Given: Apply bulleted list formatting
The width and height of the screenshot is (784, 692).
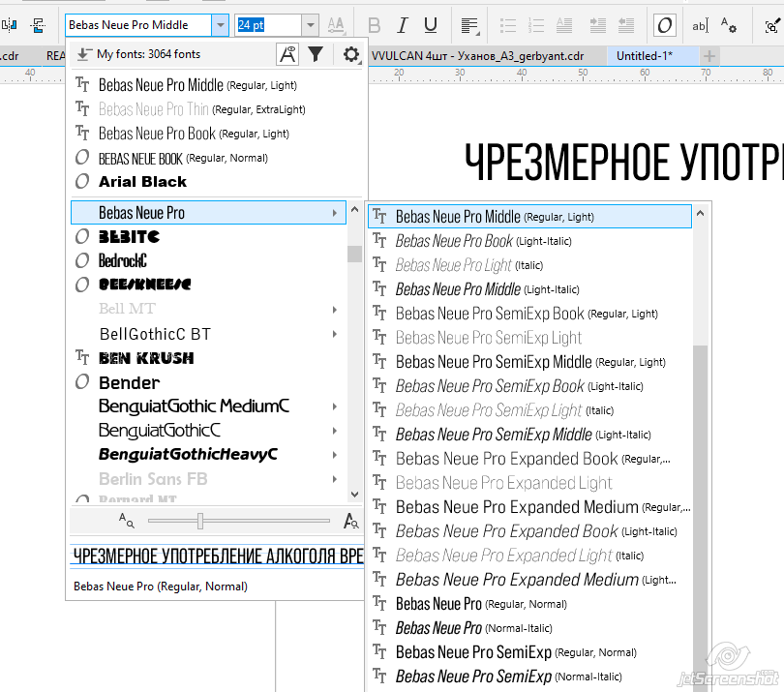Looking at the screenshot, I should [508, 25].
